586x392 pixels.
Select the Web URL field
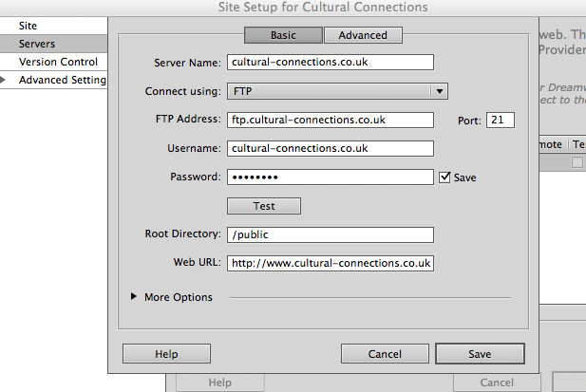click(330, 263)
